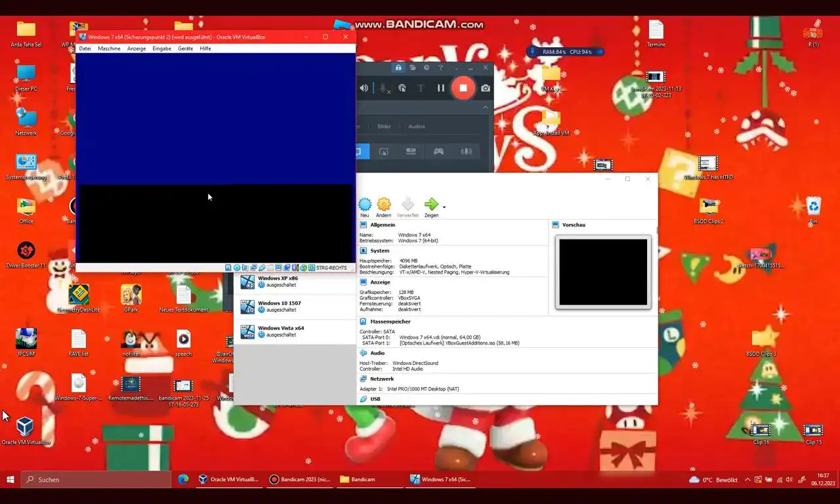840x504 pixels.
Task: Select Driver Booster 11 desktop icon
Action: [26, 255]
